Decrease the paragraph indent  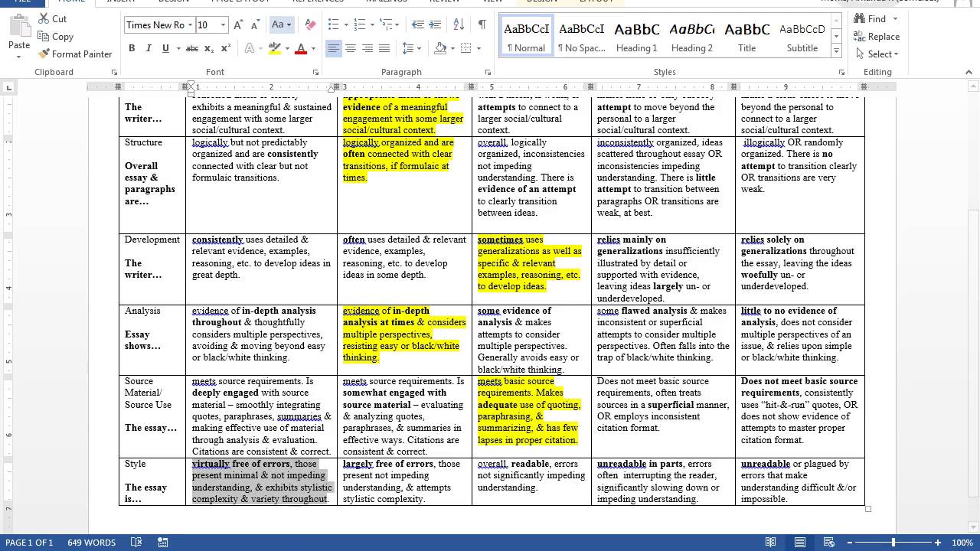point(417,25)
